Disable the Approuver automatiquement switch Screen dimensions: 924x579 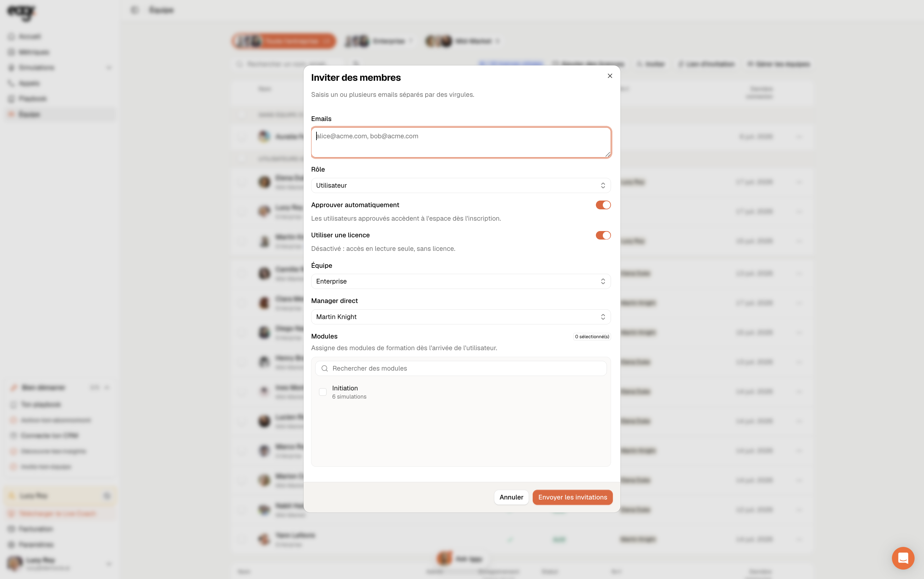coord(603,205)
